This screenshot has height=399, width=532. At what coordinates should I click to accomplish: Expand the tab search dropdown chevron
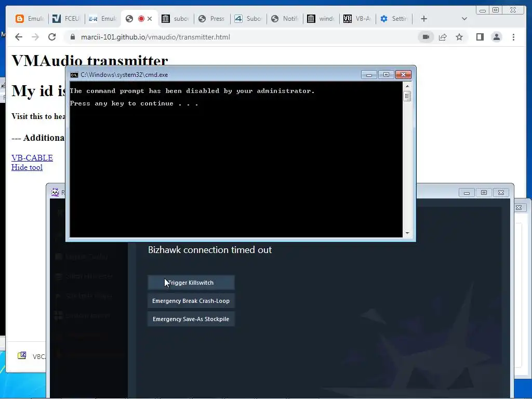click(464, 19)
